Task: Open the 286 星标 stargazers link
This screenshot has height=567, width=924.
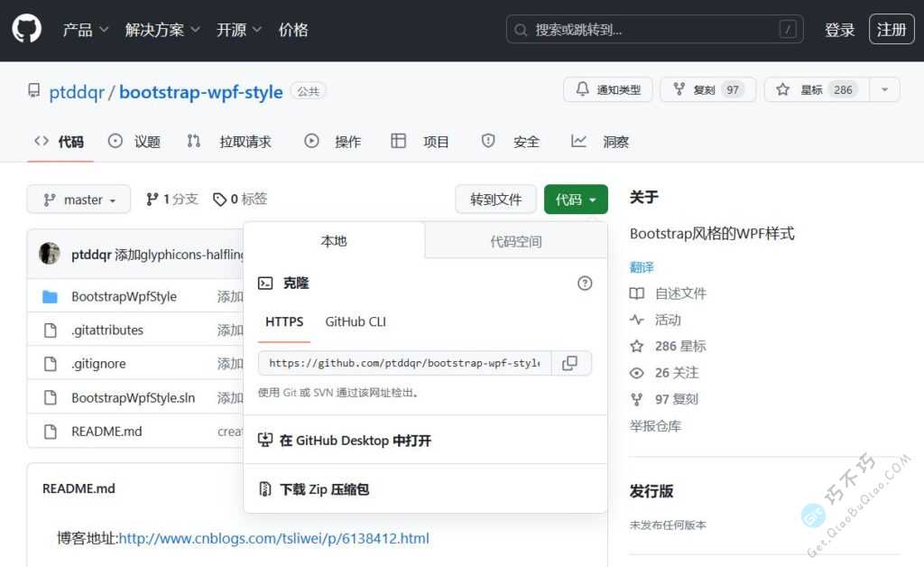Action: pyautogui.click(x=668, y=346)
